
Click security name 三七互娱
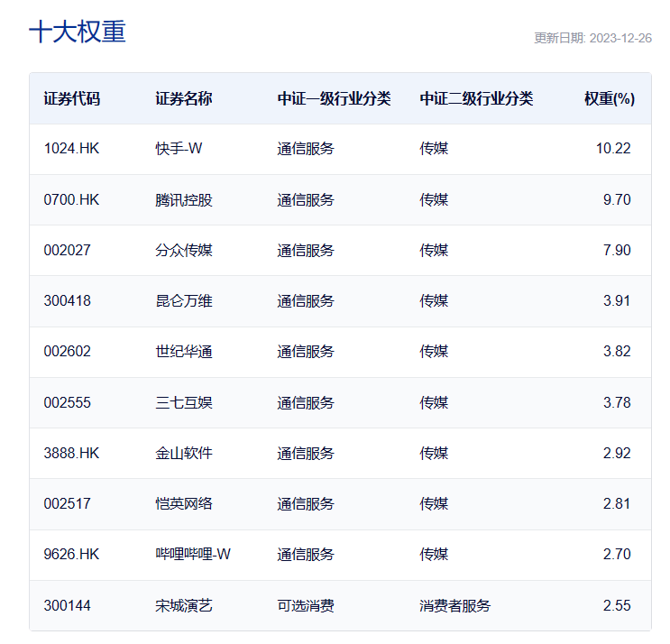pos(184,402)
